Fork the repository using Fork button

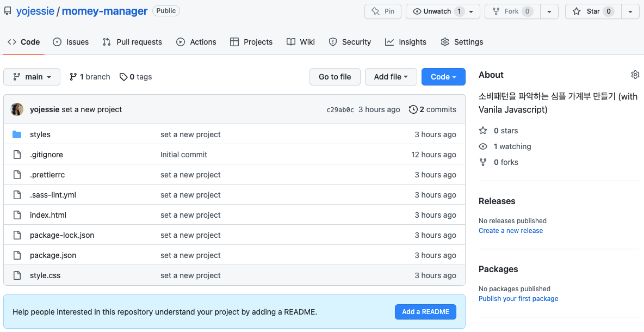(x=512, y=11)
